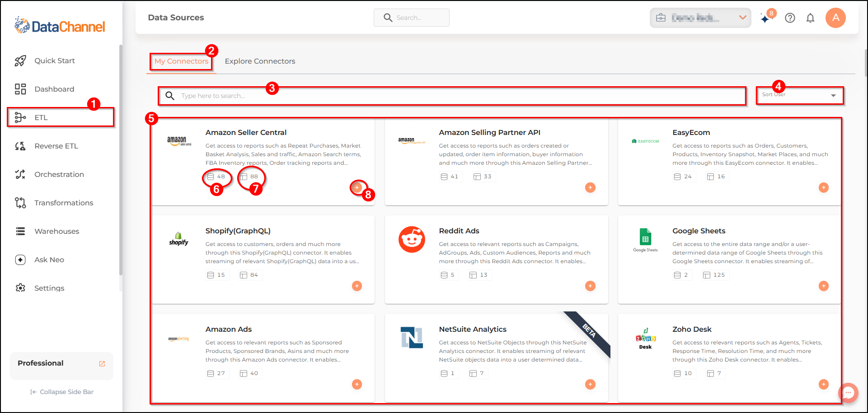Click the plus button on Google Sheets card
Image resolution: width=868 pixels, height=413 pixels.
click(824, 286)
